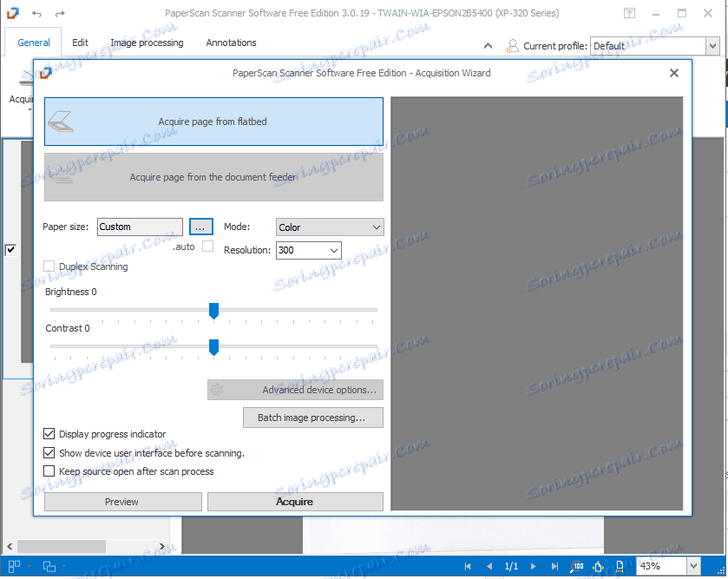Click the Paper size Custom field
The height and width of the screenshot is (579, 728).
tap(140, 227)
